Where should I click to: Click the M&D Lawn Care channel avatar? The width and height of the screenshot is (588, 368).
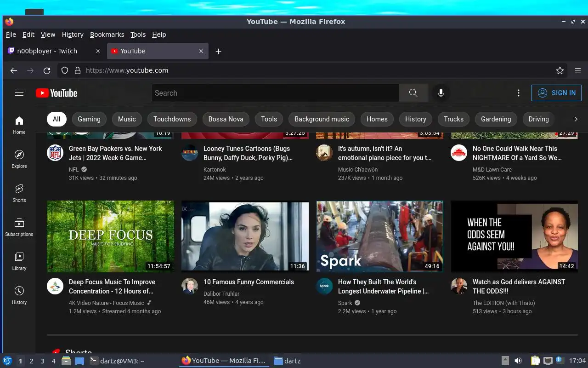pos(459,153)
